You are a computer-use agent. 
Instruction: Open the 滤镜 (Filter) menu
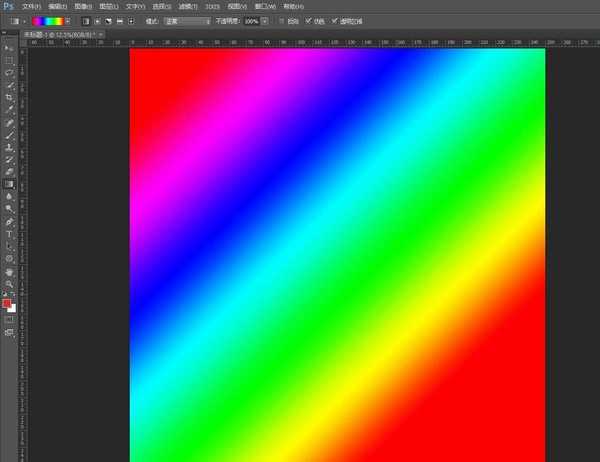pos(184,6)
